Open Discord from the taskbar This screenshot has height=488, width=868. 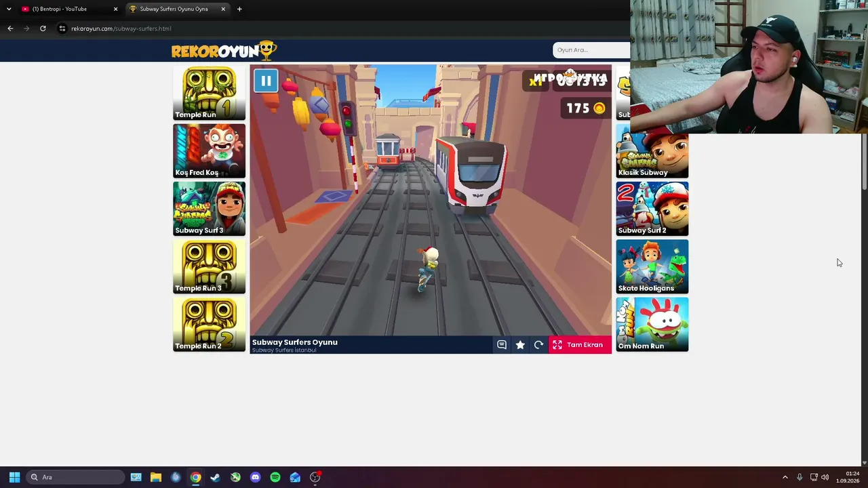tap(255, 477)
